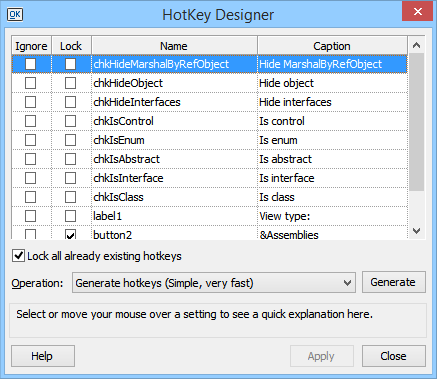The width and height of the screenshot is (437, 379).
Task: Enable Lock checkbox for chkHideObject
Action: pyautogui.click(x=70, y=83)
